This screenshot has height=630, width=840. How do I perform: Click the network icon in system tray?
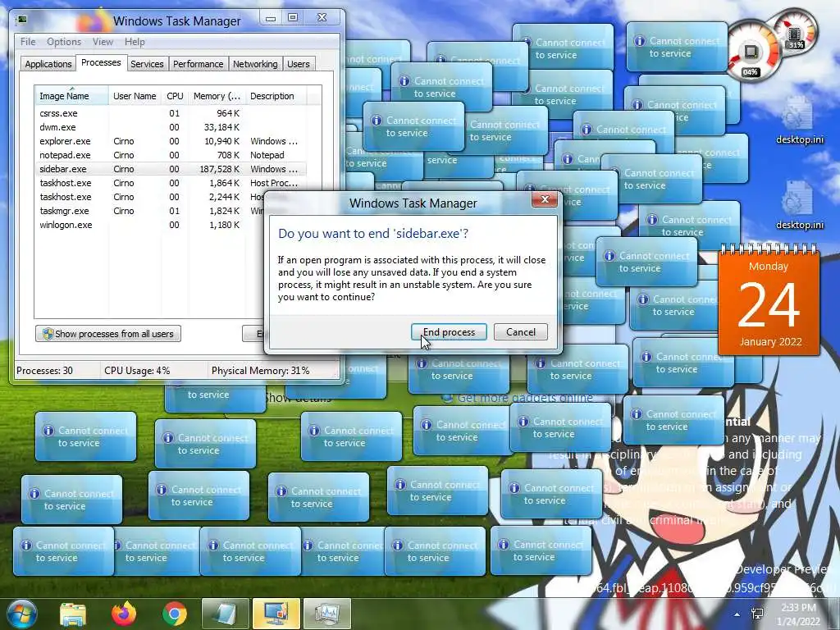[758, 614]
